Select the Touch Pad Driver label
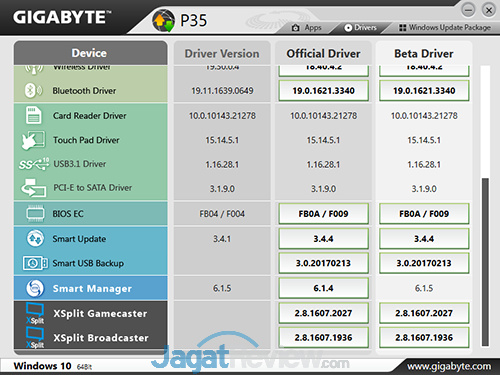Image resolution: width=500 pixels, height=375 pixels. point(86,140)
